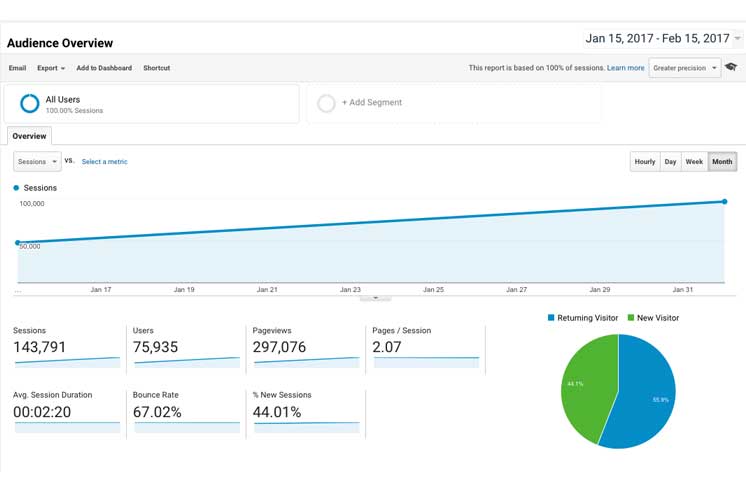
Task: Click the Pageviews sparkline chart
Action: pos(306,362)
